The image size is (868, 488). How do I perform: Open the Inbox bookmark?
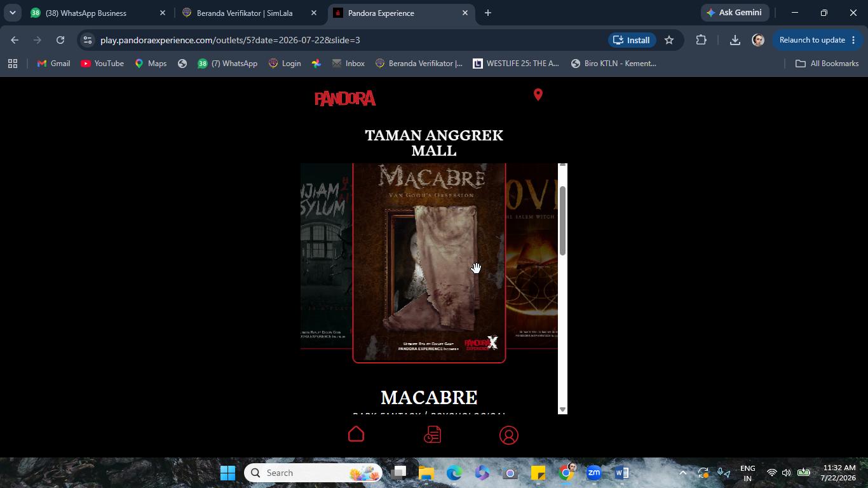click(x=348, y=64)
